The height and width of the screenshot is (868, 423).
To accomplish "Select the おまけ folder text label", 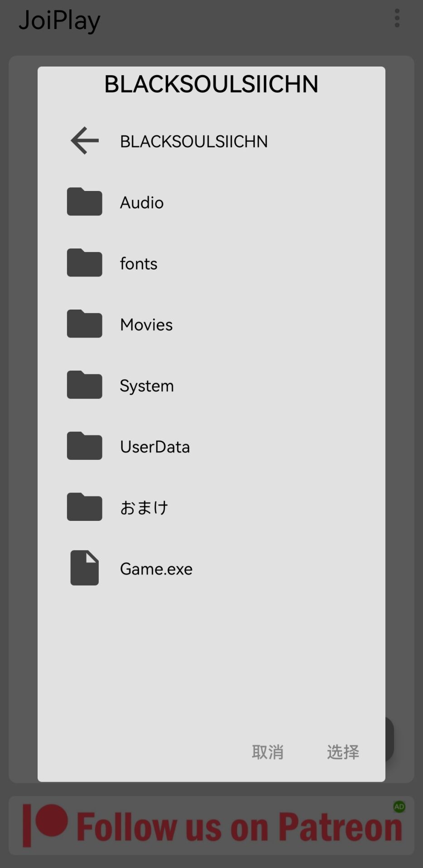I will coord(144,508).
